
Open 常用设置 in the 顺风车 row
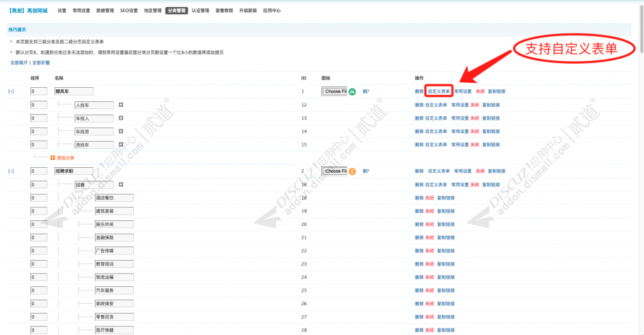[x=463, y=91]
